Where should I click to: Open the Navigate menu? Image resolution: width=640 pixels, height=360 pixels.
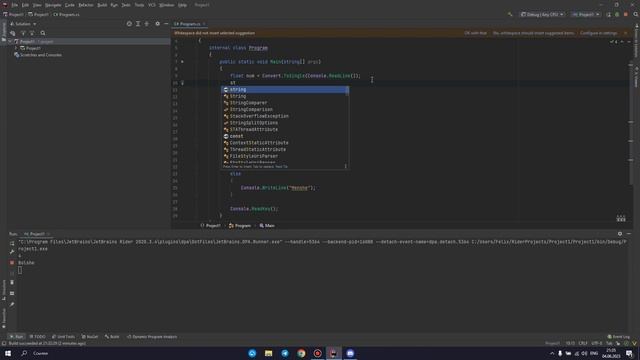[53, 5]
